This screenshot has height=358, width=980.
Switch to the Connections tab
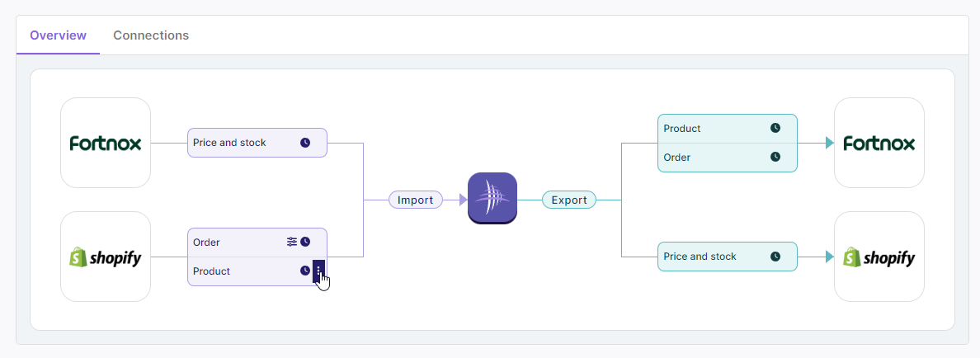[151, 35]
